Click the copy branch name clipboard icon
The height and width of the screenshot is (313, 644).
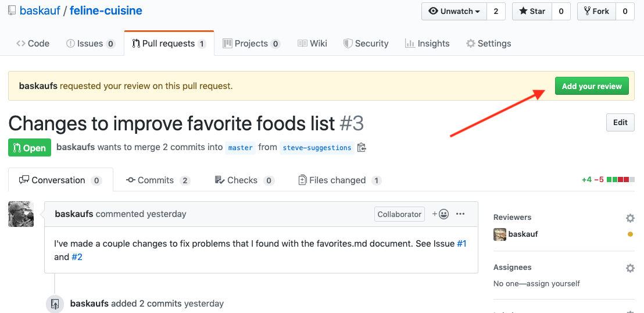tap(362, 148)
